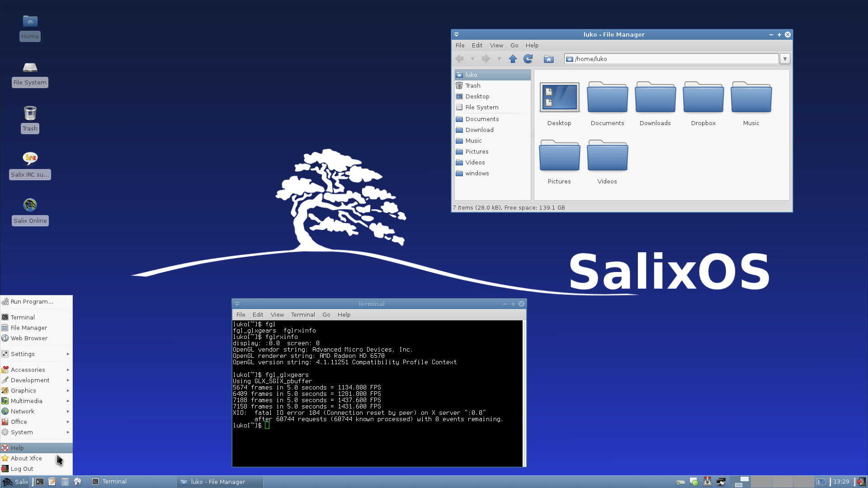The height and width of the screenshot is (488, 868).
Task: Open back history dropdown arrow
Action: click(472, 59)
